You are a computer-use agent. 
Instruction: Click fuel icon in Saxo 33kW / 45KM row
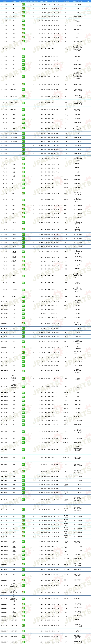(23, 180)
